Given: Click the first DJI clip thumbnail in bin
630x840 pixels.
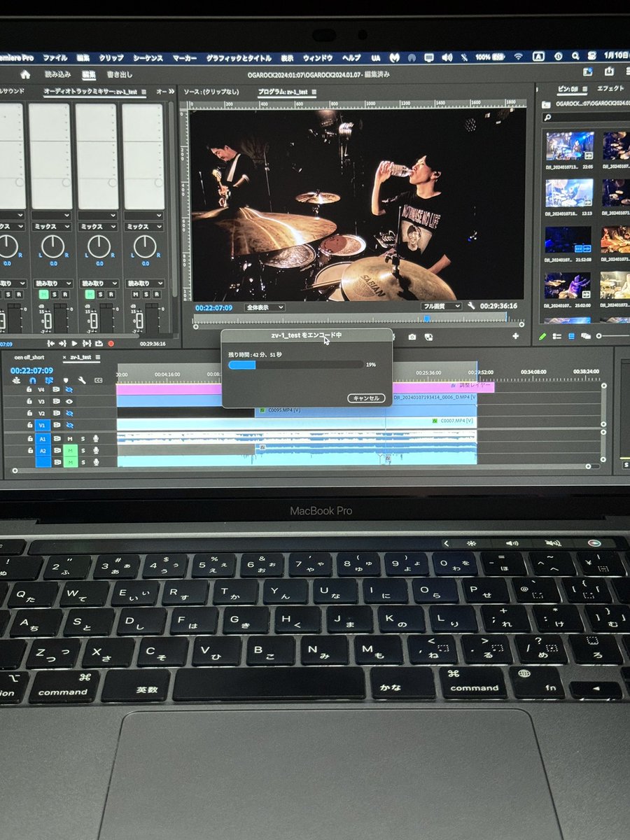Looking at the screenshot, I should click(x=569, y=146).
